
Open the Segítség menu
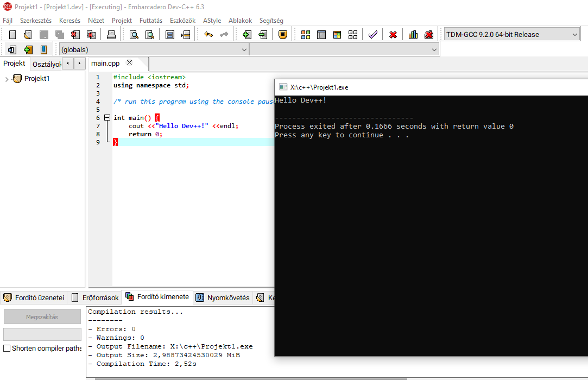pos(271,21)
